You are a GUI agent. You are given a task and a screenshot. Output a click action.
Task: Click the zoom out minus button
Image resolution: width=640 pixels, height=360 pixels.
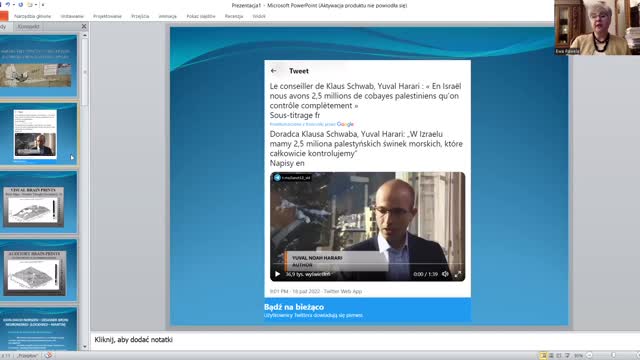tap(589, 356)
